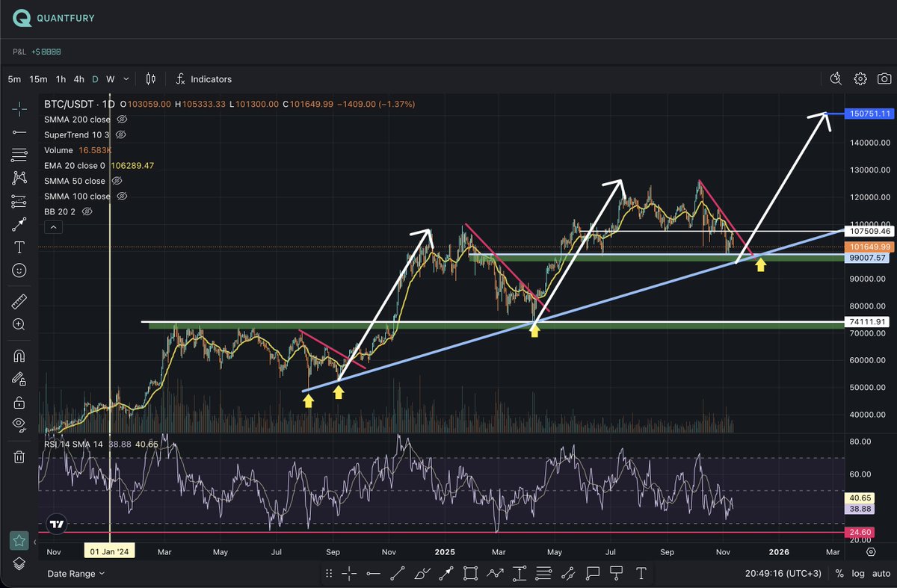
Task: Click the Quantfury logo
Action: coord(53,18)
